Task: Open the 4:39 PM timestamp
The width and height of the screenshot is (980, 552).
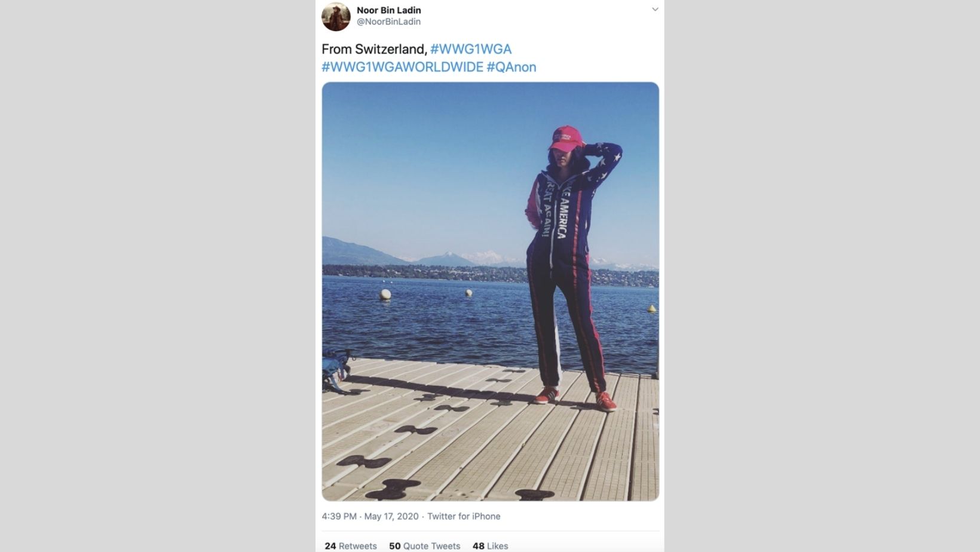Action: (x=339, y=516)
